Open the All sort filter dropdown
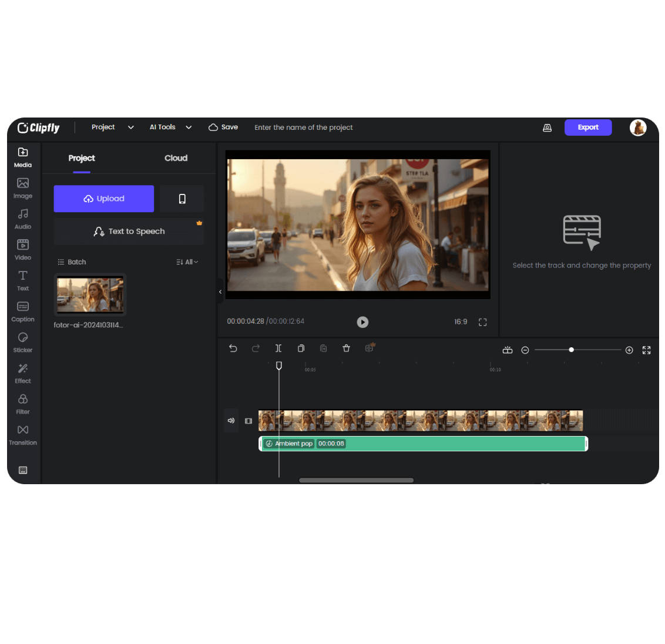The image size is (665, 644). (x=187, y=261)
